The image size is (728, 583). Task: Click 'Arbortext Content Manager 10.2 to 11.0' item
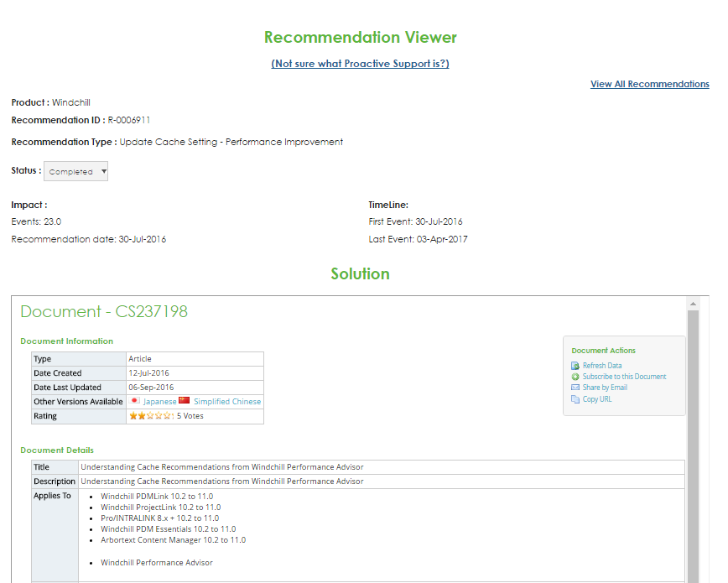pyautogui.click(x=173, y=539)
